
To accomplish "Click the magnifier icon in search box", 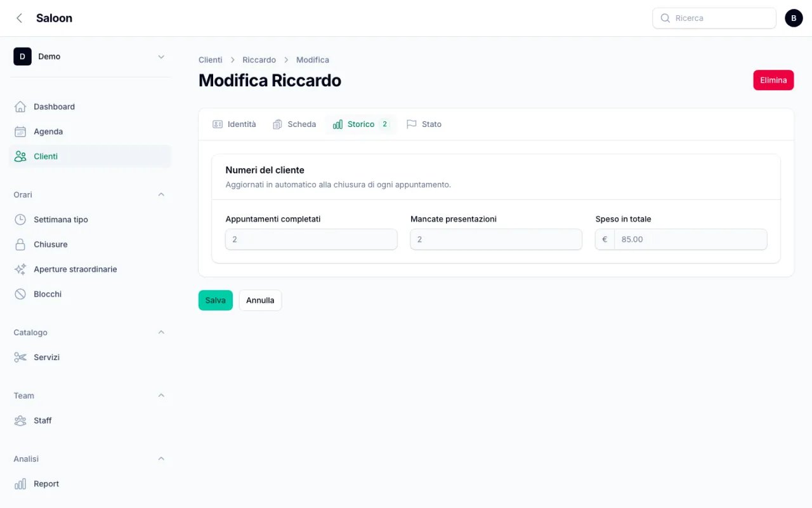I will point(665,18).
